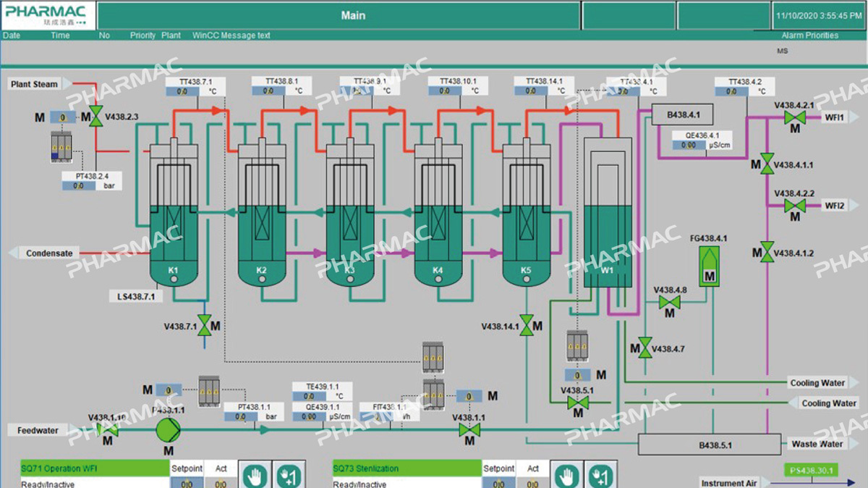Select the V438.7.1 valve below vessel K1
The width and height of the screenshot is (868, 488).
[205, 327]
